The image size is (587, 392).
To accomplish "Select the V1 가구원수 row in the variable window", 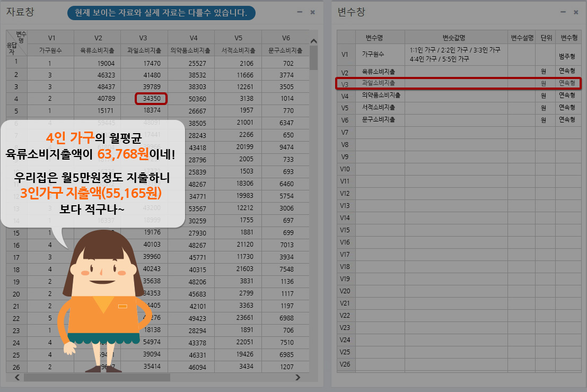I will coord(459,55).
